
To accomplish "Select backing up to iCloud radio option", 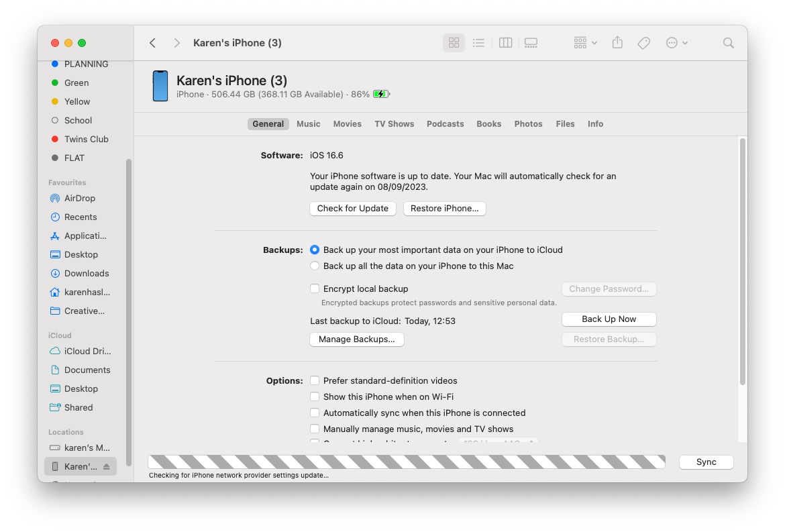I will (x=315, y=249).
